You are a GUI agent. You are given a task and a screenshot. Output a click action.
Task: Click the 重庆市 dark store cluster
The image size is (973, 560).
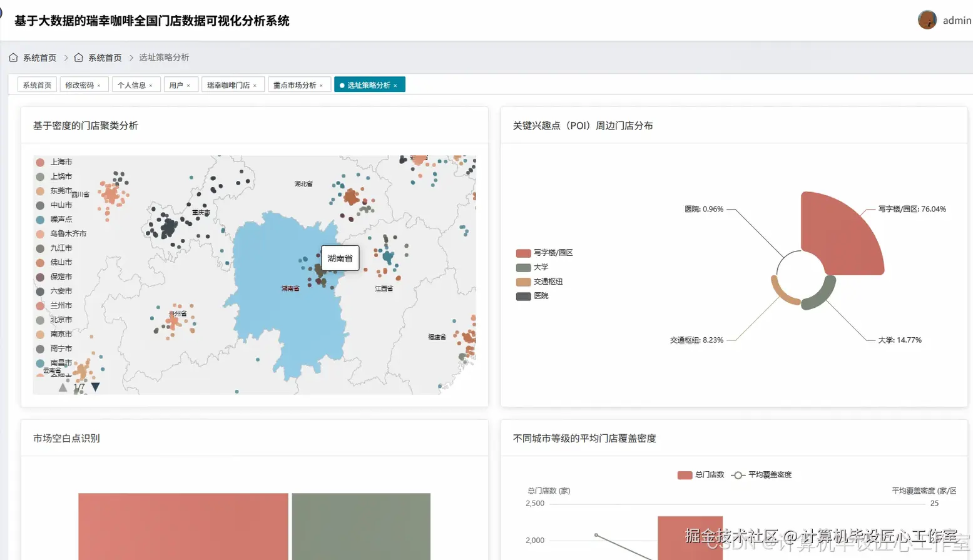tap(168, 227)
